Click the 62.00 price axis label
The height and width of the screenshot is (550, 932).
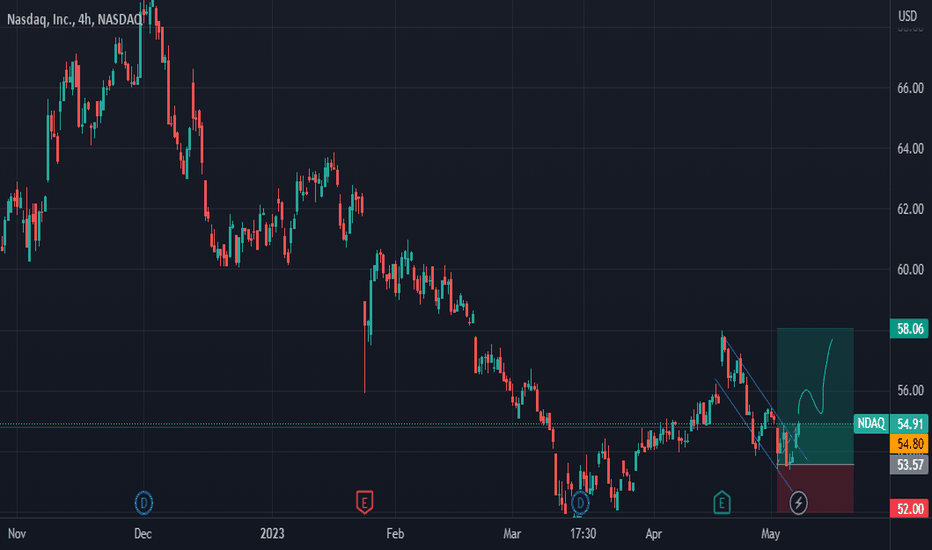(x=910, y=209)
